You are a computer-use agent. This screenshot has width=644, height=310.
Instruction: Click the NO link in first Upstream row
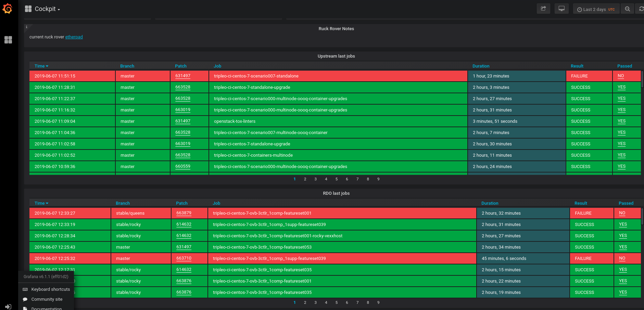coord(621,76)
